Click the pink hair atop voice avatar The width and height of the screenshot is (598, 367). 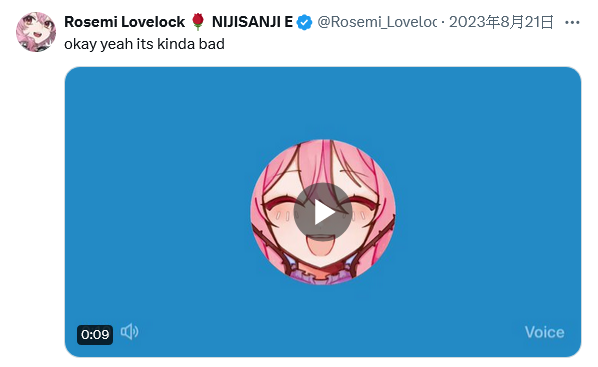click(324, 153)
